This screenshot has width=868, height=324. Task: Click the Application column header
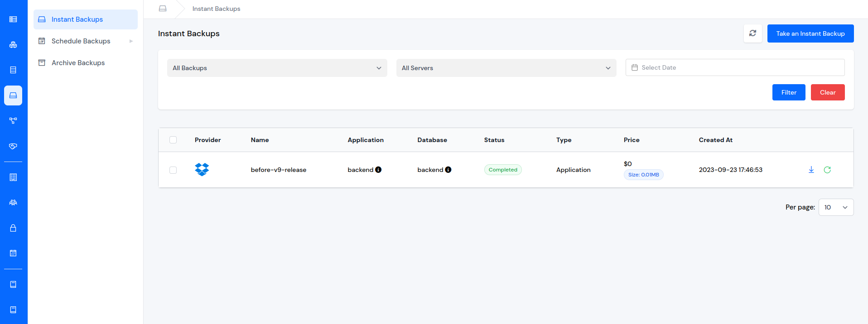click(366, 140)
